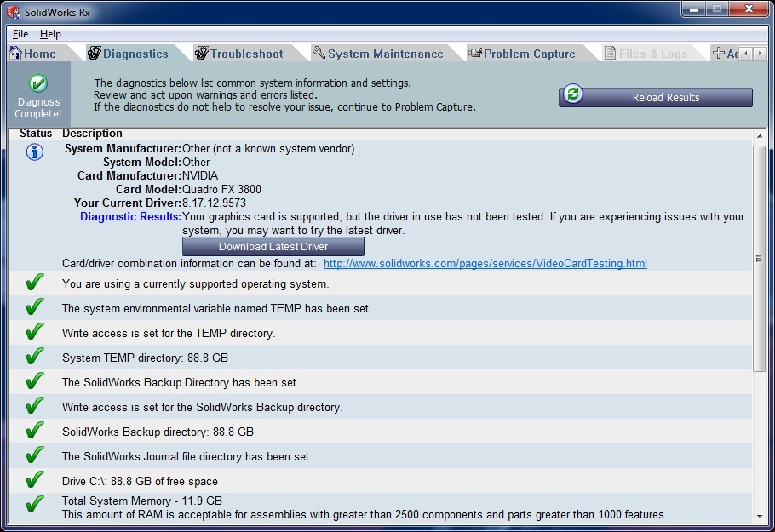The height and width of the screenshot is (532, 775).
Task: Click checkmark beside Backup Directory set row
Action: click(35, 381)
